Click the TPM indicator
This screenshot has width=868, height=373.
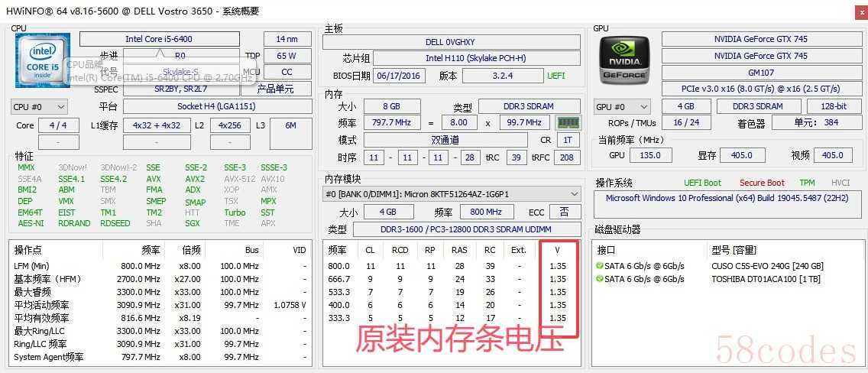(x=807, y=183)
